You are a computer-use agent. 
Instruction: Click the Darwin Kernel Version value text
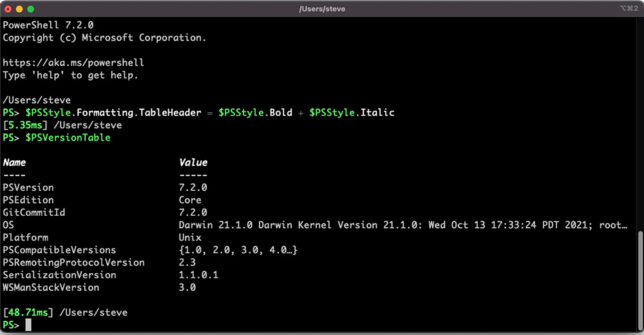coord(403,225)
